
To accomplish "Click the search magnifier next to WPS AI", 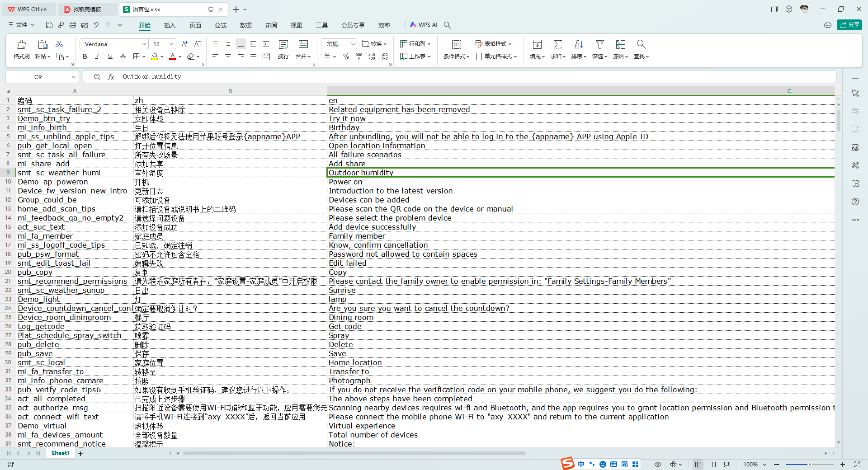I will pyautogui.click(x=447, y=25).
